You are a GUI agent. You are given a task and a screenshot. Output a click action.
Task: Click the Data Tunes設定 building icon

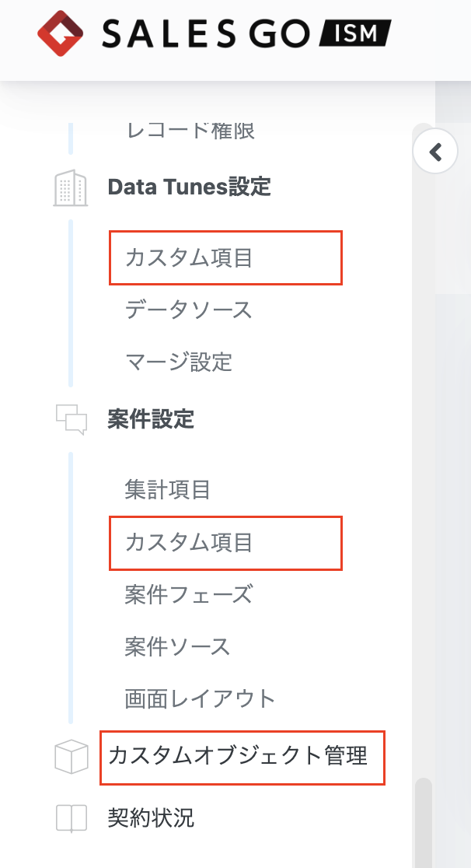(70, 188)
